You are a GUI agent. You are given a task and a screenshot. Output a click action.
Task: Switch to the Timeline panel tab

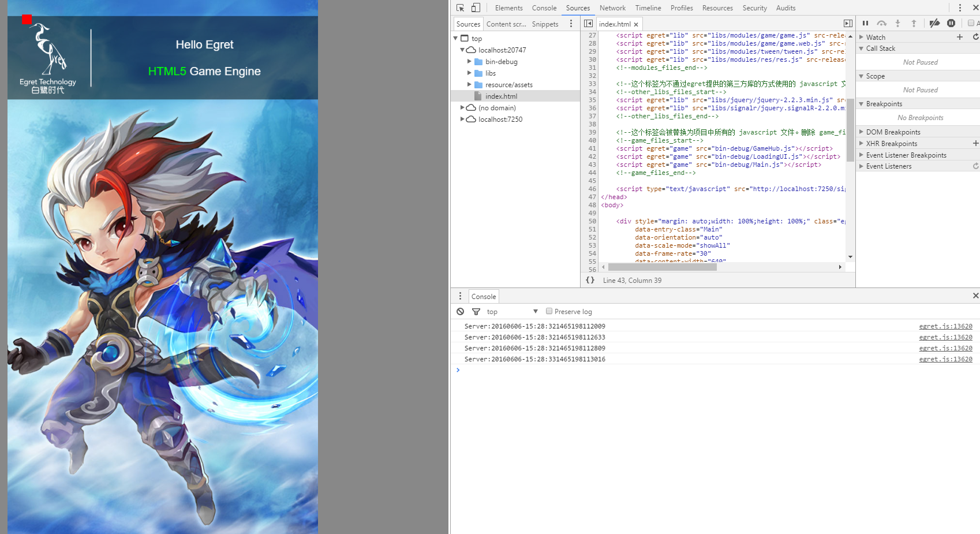coord(648,8)
